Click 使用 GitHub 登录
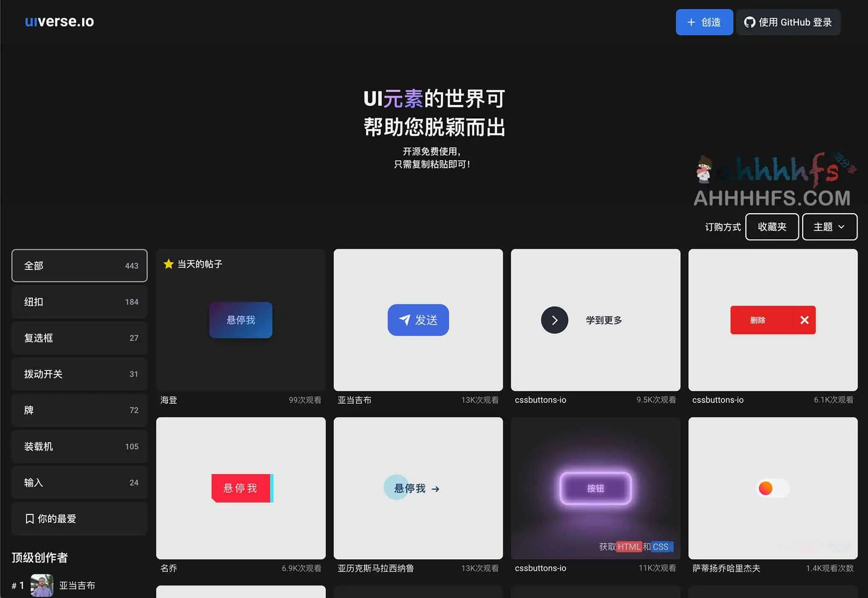The width and height of the screenshot is (868, 598). click(788, 22)
